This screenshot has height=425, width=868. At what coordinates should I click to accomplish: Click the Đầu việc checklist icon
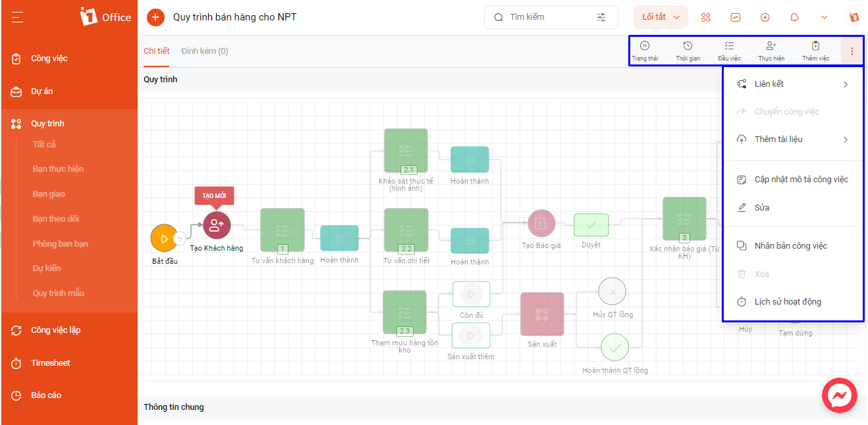click(729, 45)
